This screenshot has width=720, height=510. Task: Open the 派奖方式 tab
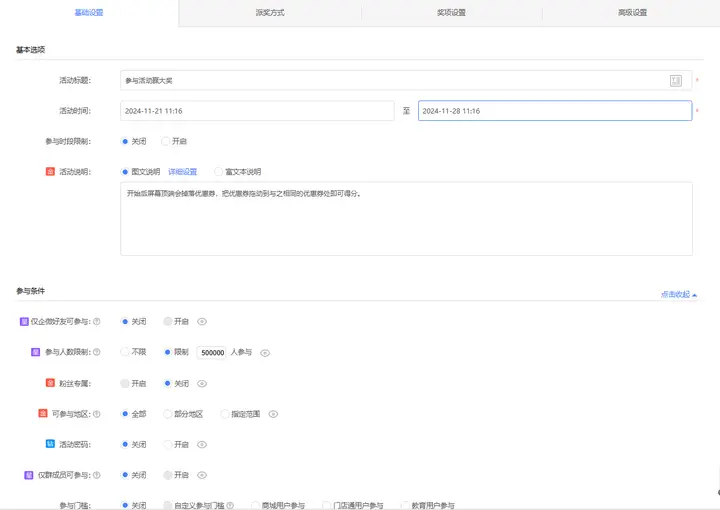tap(270, 13)
